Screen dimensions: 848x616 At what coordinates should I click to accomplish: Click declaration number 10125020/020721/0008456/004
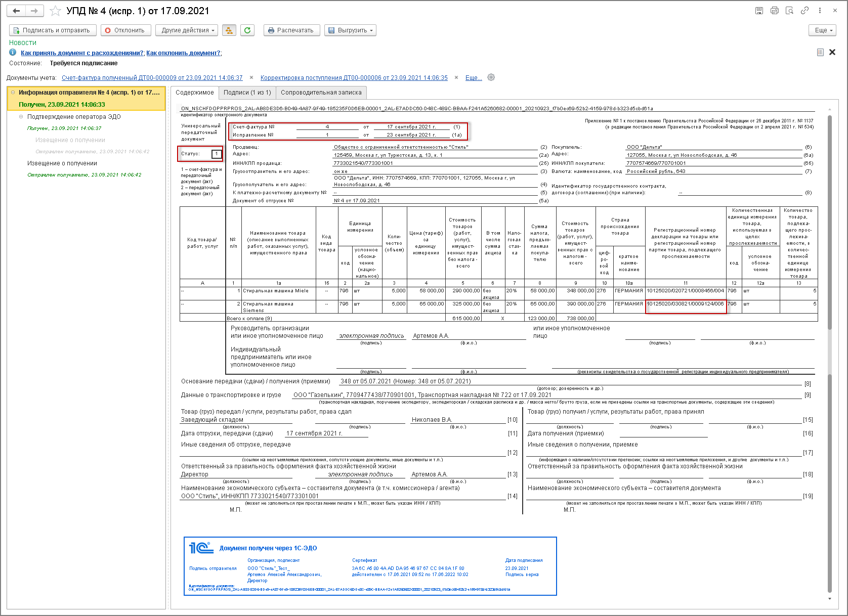tap(685, 291)
